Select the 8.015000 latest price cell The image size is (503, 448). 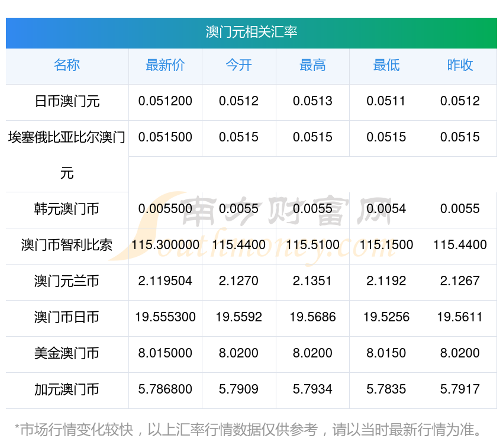click(x=165, y=353)
